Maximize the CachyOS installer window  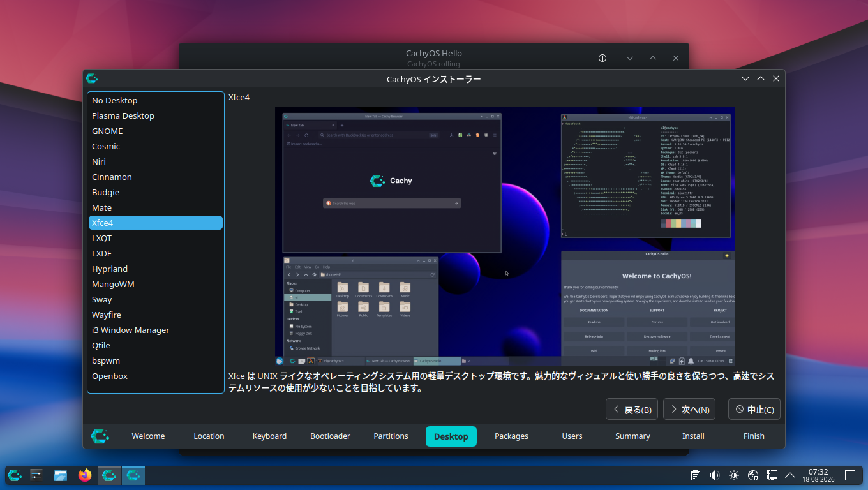761,78
